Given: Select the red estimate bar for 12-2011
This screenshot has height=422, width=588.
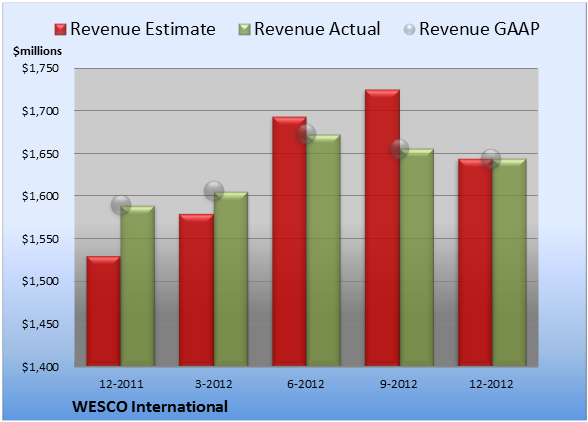Looking at the screenshot, I should [x=104, y=311].
